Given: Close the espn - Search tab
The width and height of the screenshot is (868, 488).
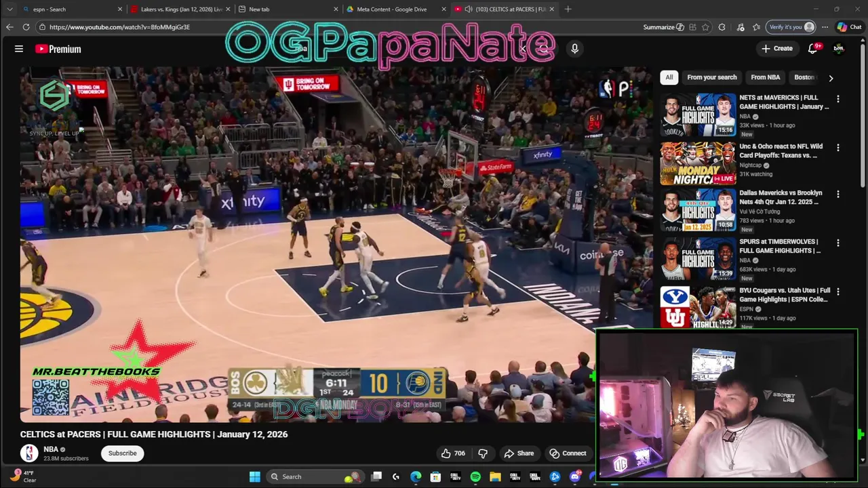Looking at the screenshot, I should [120, 9].
